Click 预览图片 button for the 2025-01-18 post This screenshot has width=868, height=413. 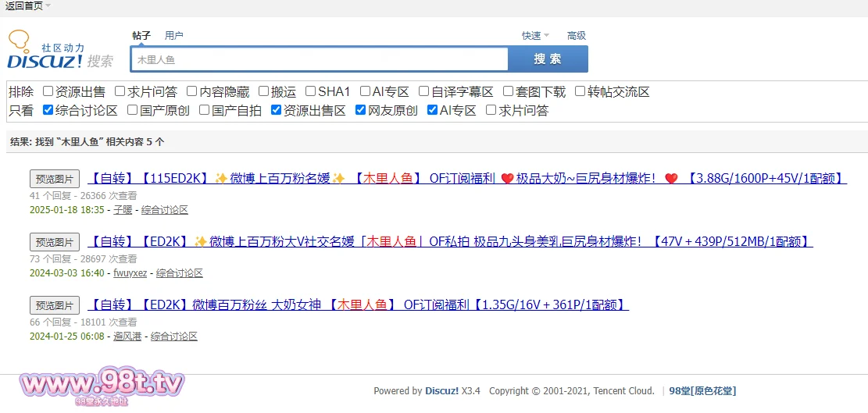coord(55,179)
